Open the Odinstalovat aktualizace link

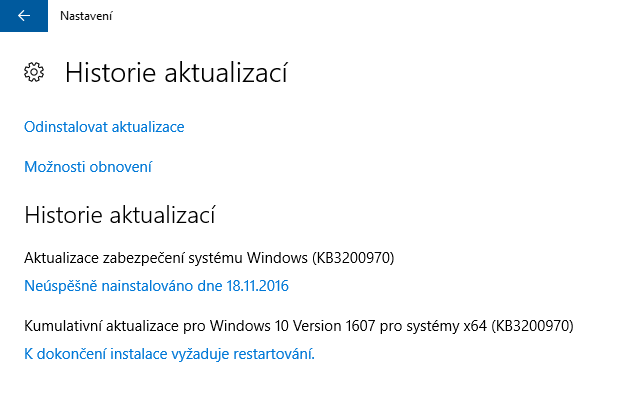[x=104, y=127]
